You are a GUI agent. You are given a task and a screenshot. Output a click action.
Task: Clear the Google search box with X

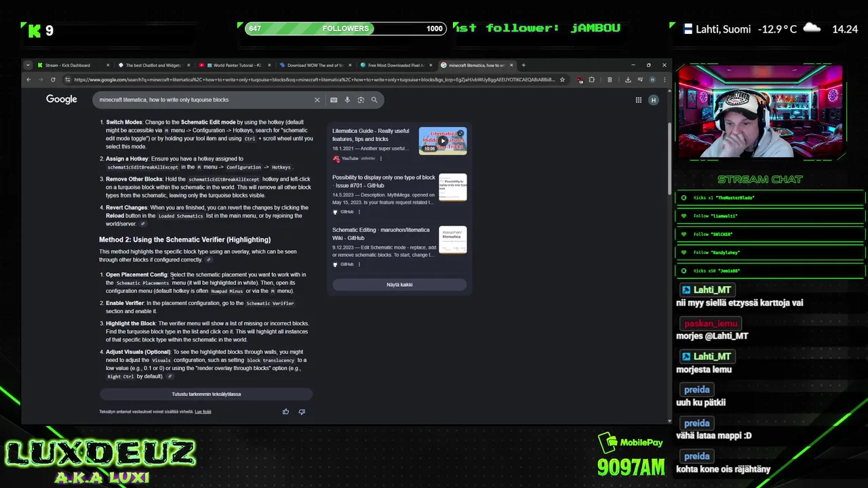click(317, 100)
